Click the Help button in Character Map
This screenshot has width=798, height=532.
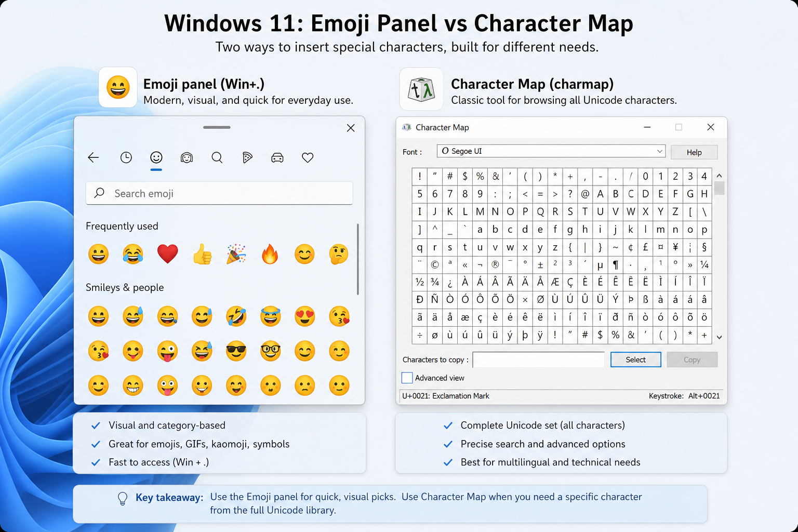point(694,152)
